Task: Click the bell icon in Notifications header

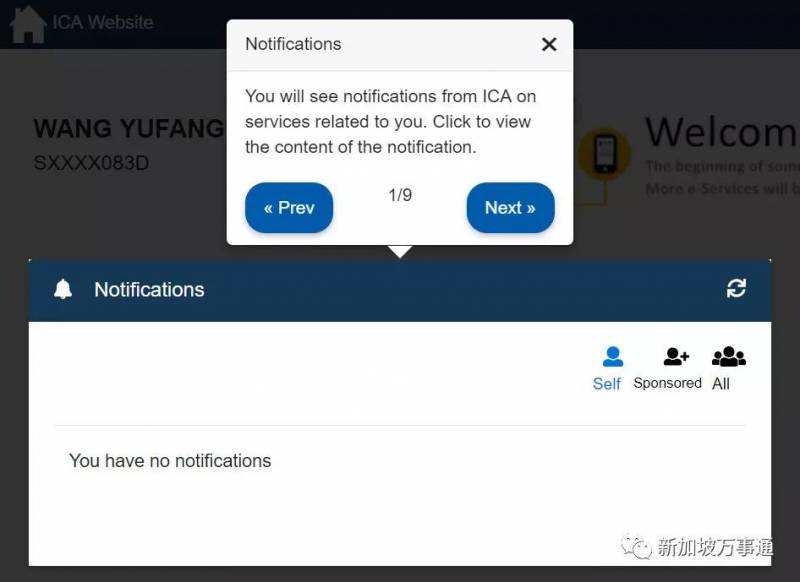Action: click(x=63, y=289)
